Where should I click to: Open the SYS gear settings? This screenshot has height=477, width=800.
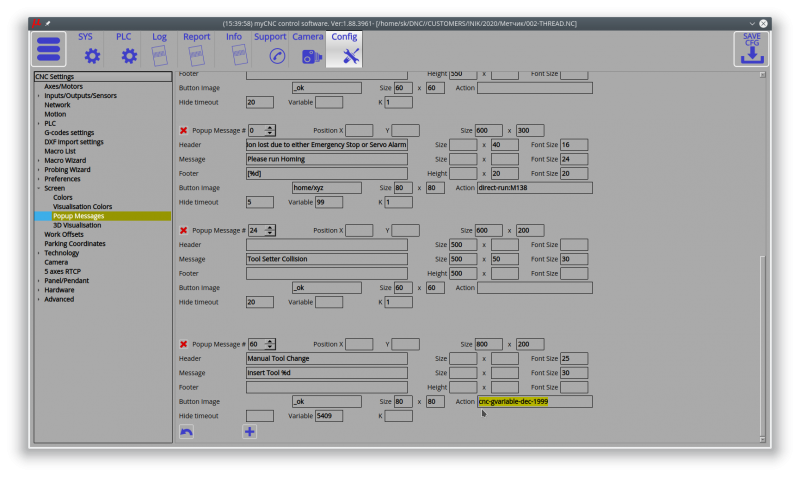tap(92, 56)
